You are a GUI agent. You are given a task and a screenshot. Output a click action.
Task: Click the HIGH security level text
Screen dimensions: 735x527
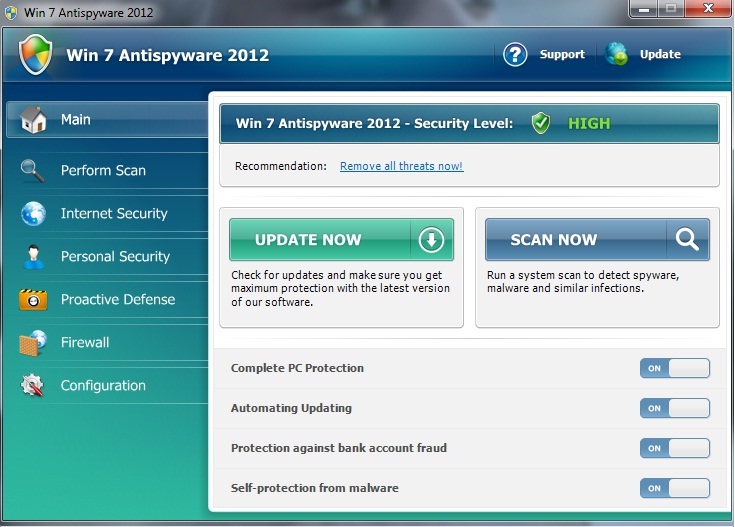[x=589, y=123]
